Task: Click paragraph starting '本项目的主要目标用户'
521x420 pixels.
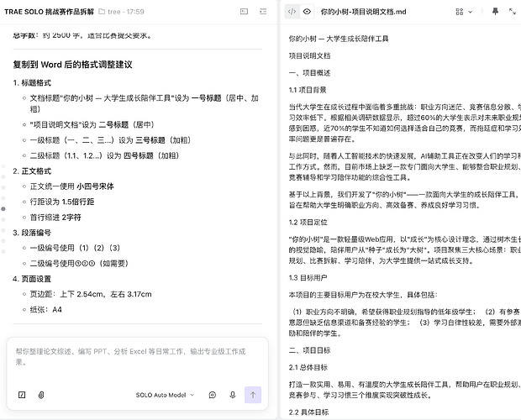Action: coord(363,295)
